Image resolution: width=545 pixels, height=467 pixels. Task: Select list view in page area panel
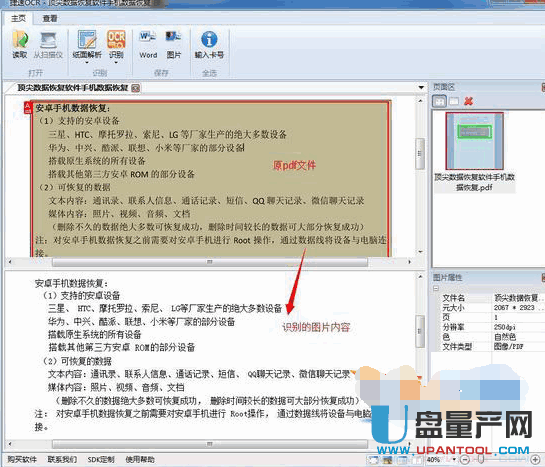pyautogui.click(x=454, y=101)
